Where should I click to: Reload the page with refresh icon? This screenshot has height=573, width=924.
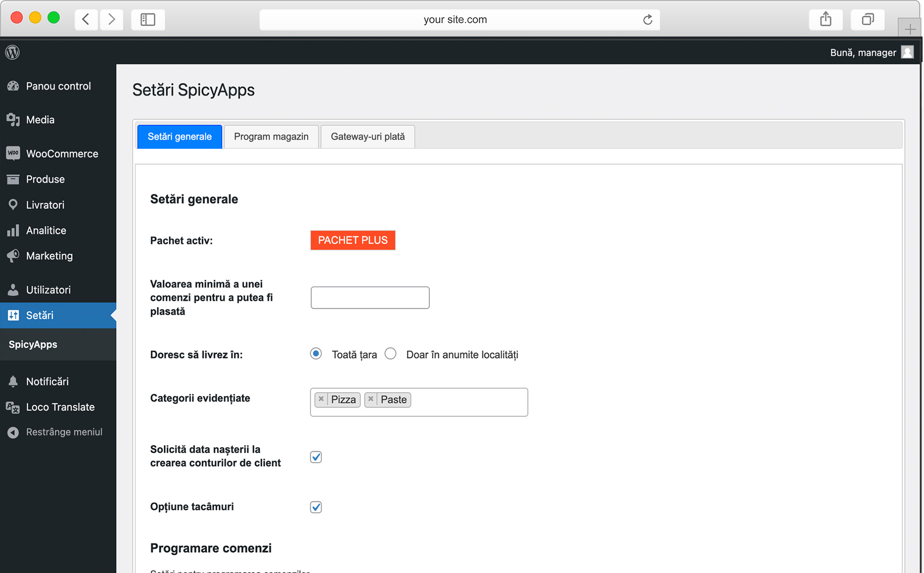(647, 20)
